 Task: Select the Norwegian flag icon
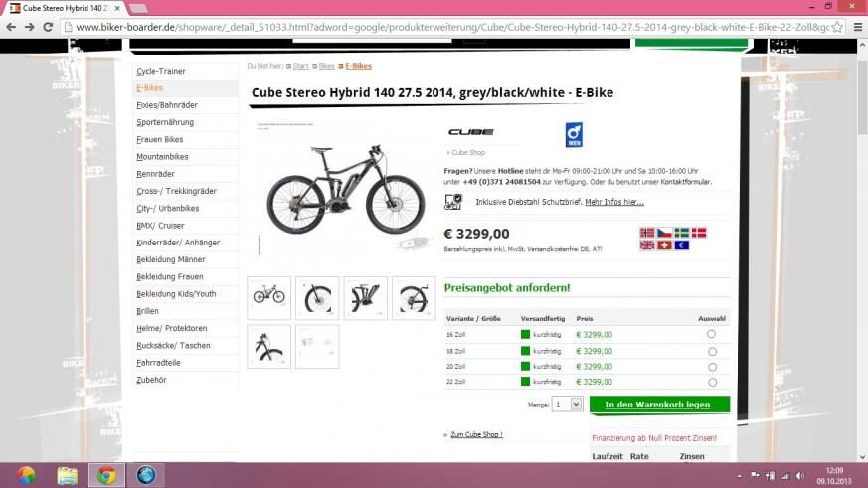(x=647, y=233)
